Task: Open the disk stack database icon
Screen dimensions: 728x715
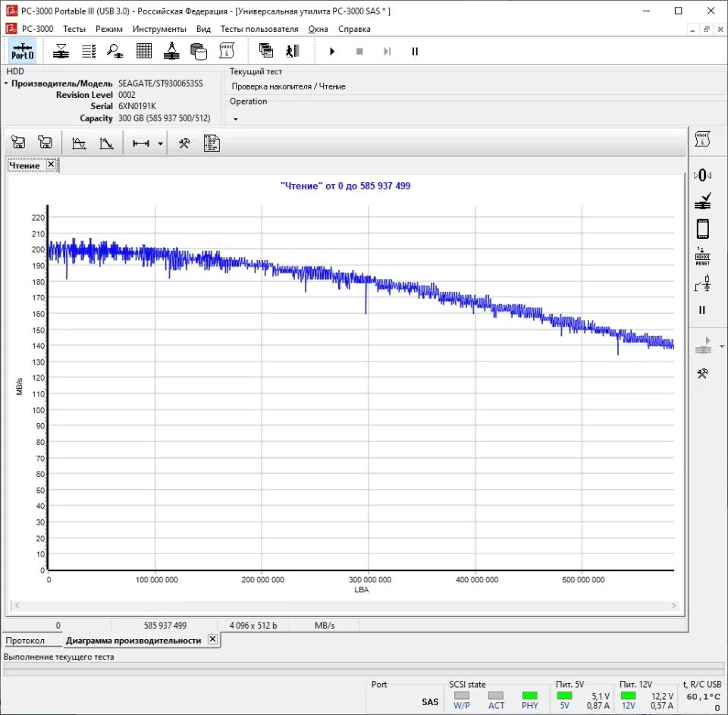Action: [199, 51]
